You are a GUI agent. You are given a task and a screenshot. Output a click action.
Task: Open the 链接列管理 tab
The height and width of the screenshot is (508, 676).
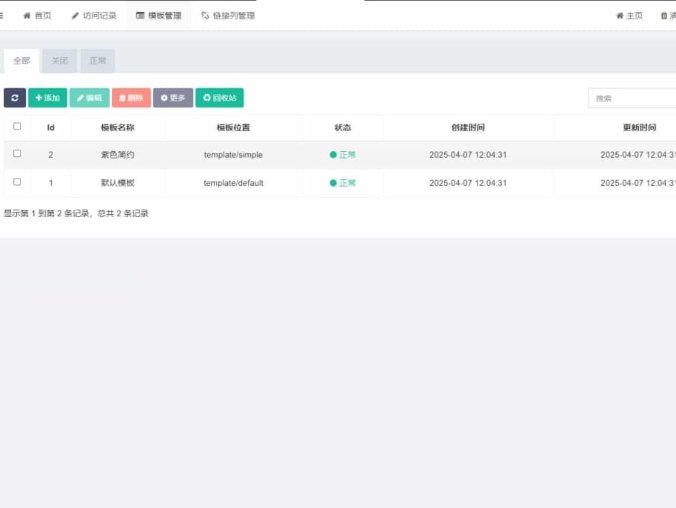tap(228, 16)
